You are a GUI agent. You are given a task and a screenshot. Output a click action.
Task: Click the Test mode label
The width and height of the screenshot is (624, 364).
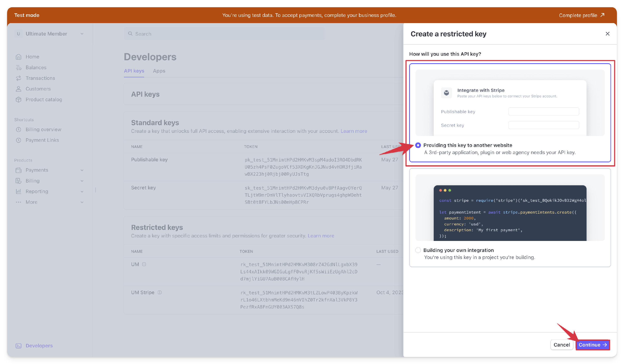27,15
